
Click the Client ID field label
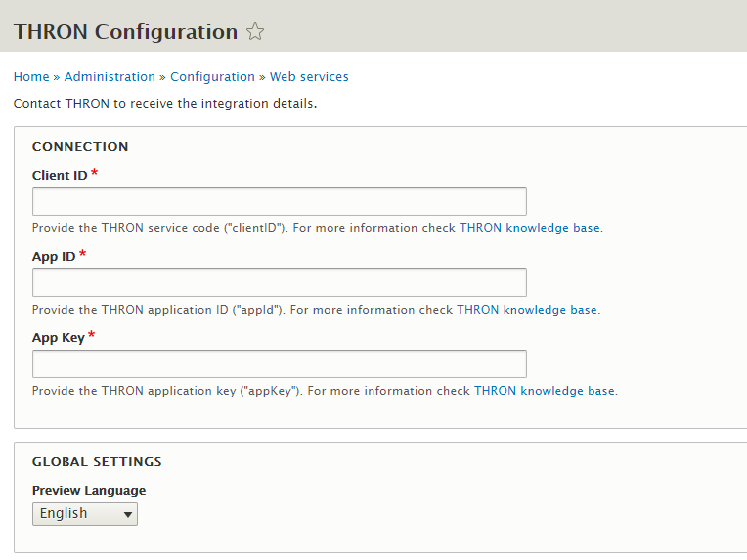click(x=60, y=176)
